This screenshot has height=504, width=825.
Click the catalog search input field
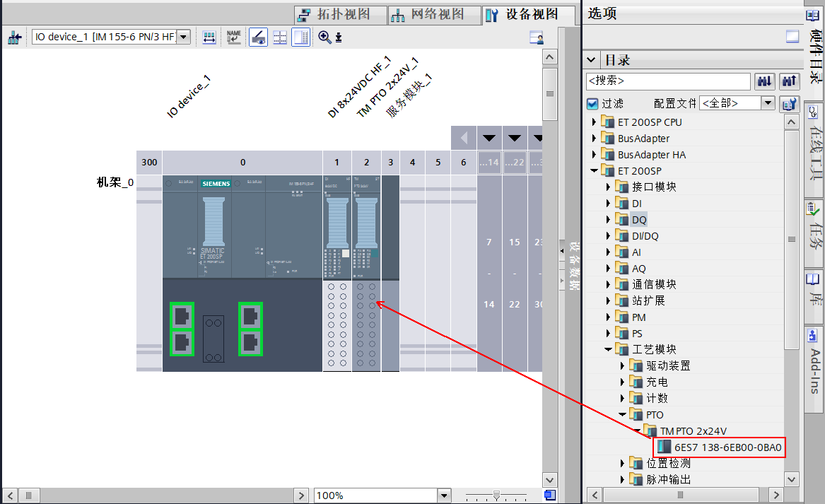pyautogui.click(x=667, y=81)
